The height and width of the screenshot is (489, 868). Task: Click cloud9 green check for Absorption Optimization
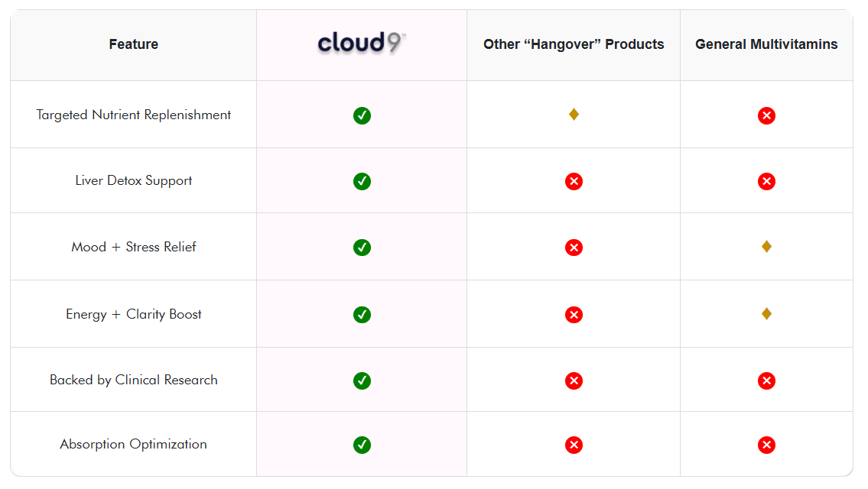pyautogui.click(x=362, y=445)
